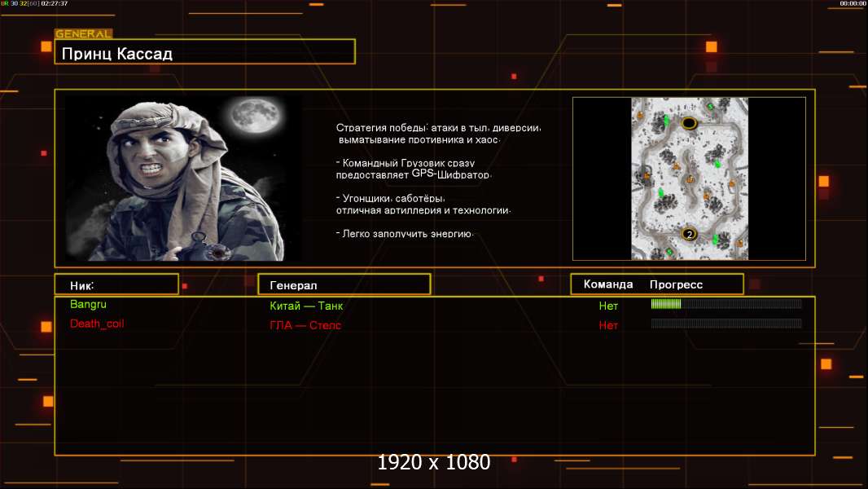Viewport: 868px width, 489px height.
Task: Click the line 'Легко заполучить энергию'
Action: click(x=405, y=234)
